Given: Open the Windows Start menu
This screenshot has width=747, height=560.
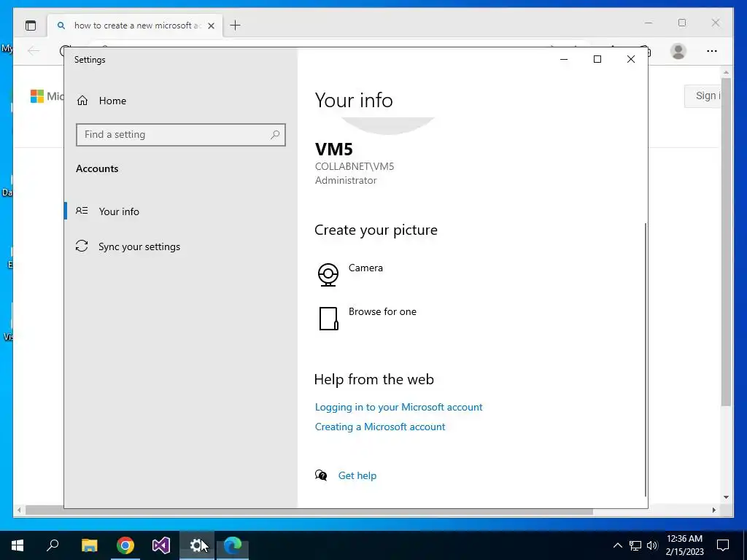Looking at the screenshot, I should [18, 545].
